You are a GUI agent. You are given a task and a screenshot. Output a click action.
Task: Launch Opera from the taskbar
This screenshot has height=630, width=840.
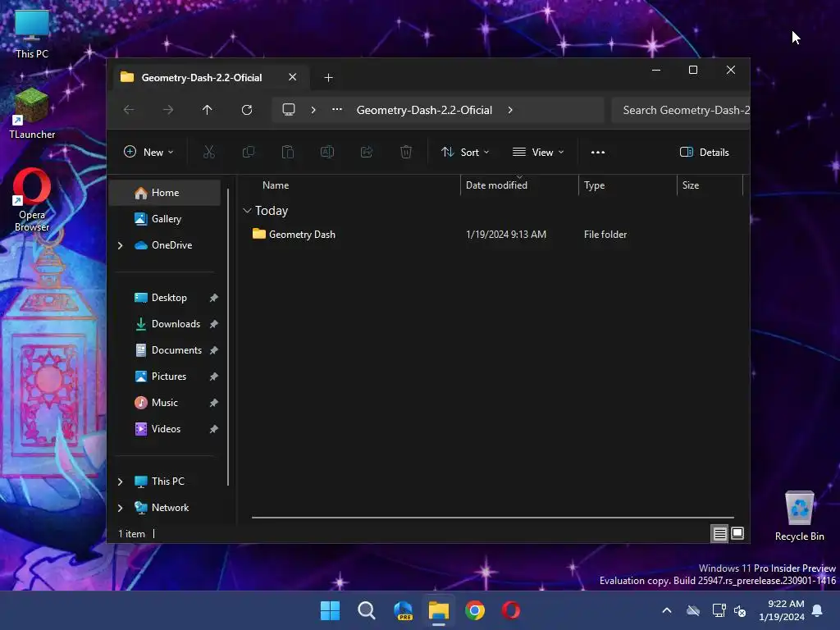510,610
